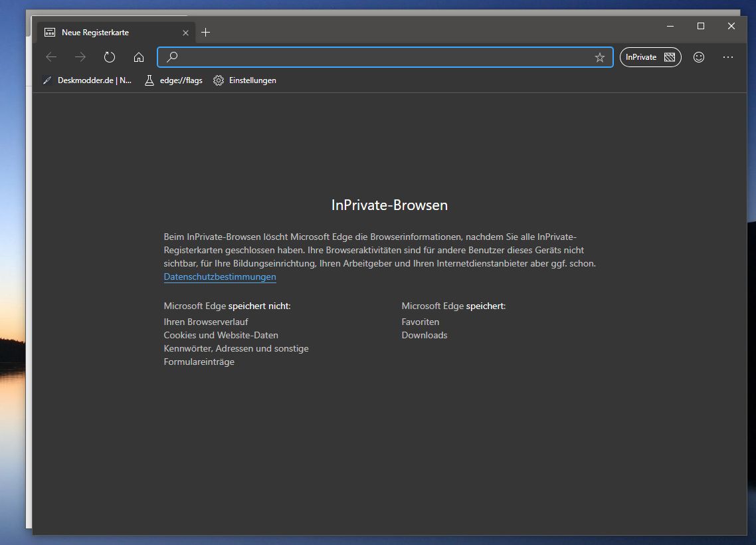The width and height of the screenshot is (756, 545).
Task: Open the home page icon
Action: [x=139, y=57]
